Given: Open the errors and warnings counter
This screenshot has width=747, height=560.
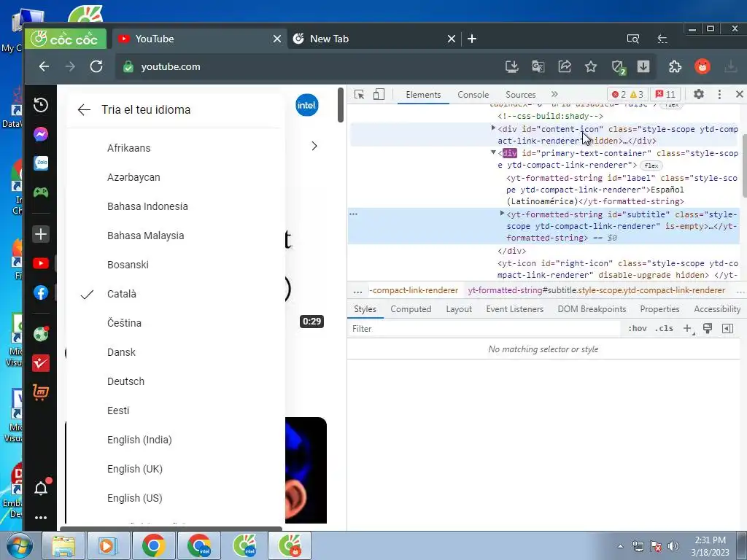Looking at the screenshot, I should (628, 94).
